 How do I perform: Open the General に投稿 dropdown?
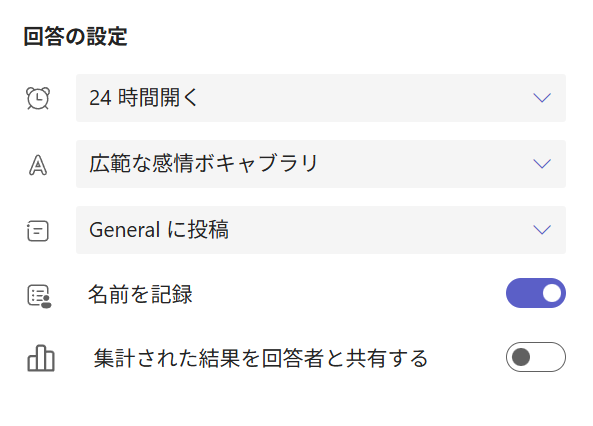point(321,230)
